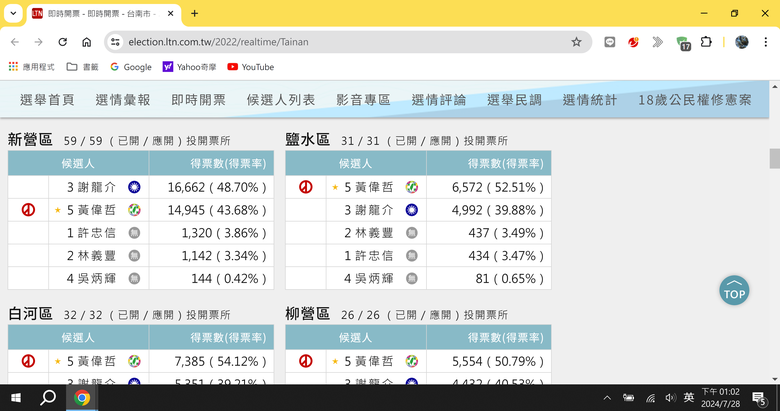Image resolution: width=780 pixels, height=411 pixels.
Task: Go to the browser home page icon
Action: pos(87,42)
